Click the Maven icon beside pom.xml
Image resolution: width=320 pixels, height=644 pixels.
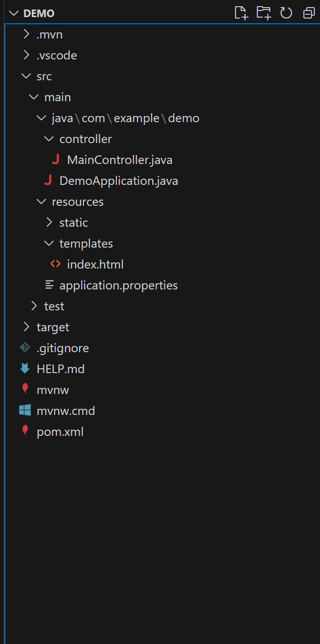25,432
